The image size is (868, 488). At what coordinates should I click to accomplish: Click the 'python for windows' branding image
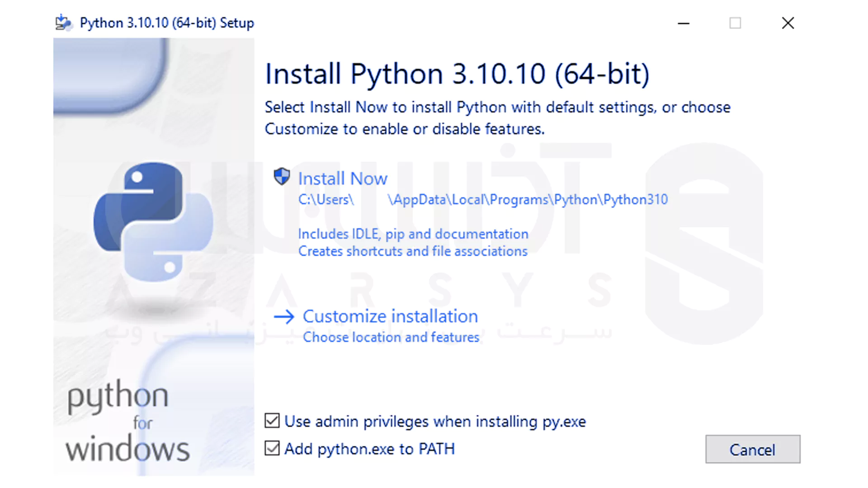pyautogui.click(x=128, y=420)
